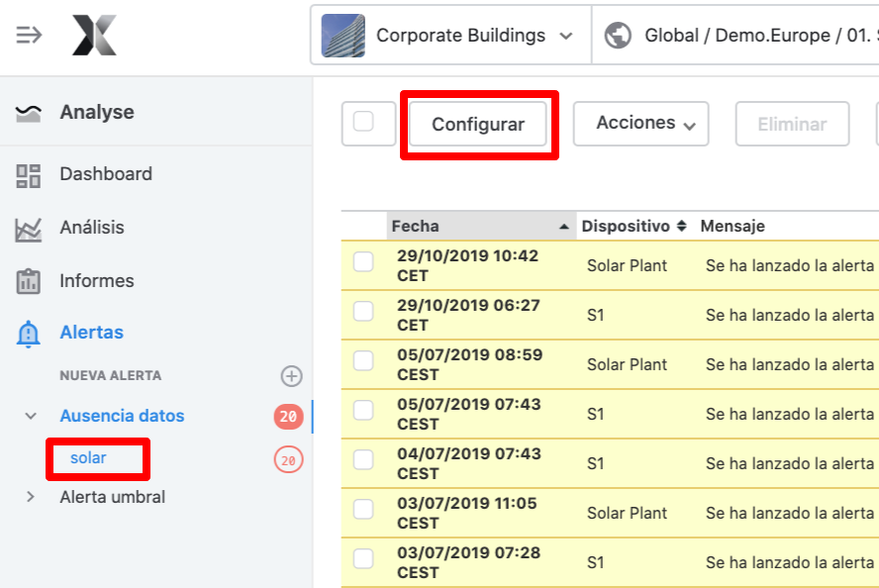Open the Informes menu item
The image size is (879, 588).
(97, 280)
